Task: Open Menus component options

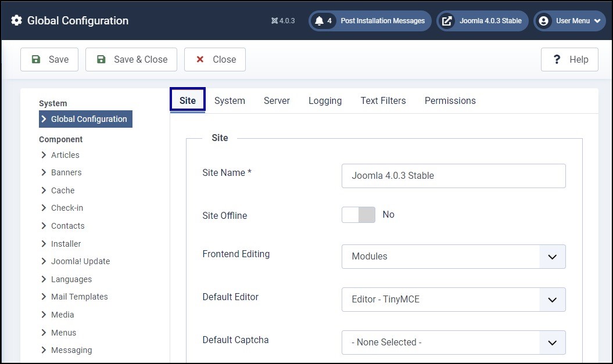Action: pyautogui.click(x=64, y=333)
